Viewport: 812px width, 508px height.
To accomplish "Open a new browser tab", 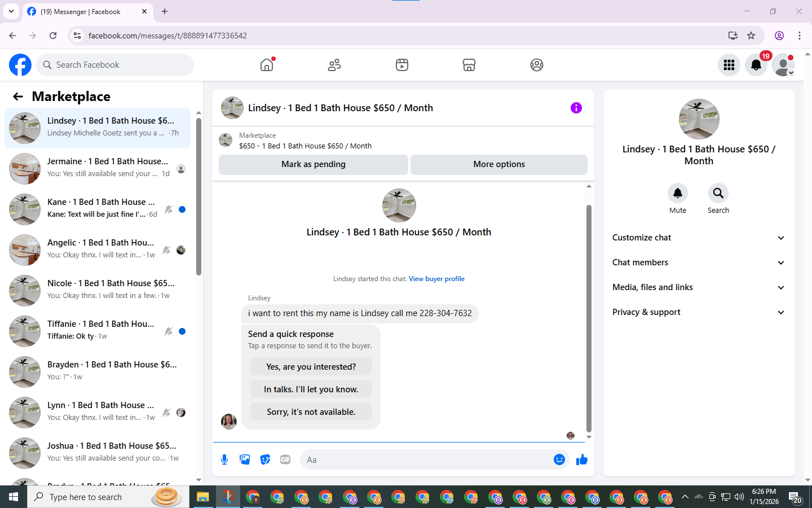I will pos(165,11).
